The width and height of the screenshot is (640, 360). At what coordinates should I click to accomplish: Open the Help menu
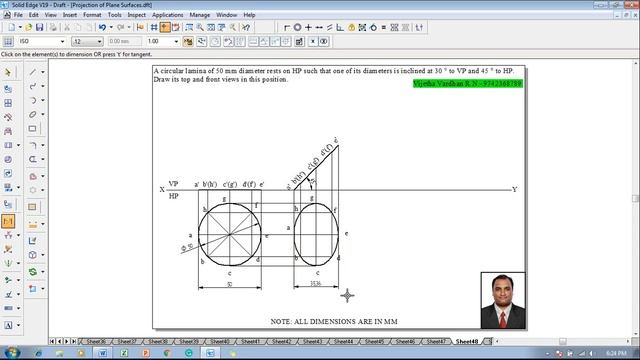click(249, 15)
